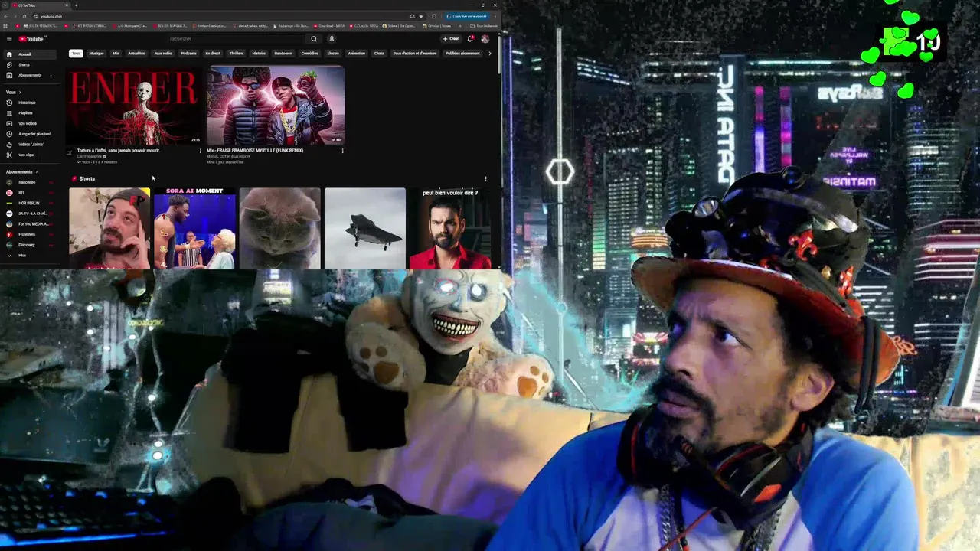980x551 pixels.
Task: Open the YouTube hamburger guide menu
Action: pos(9,39)
